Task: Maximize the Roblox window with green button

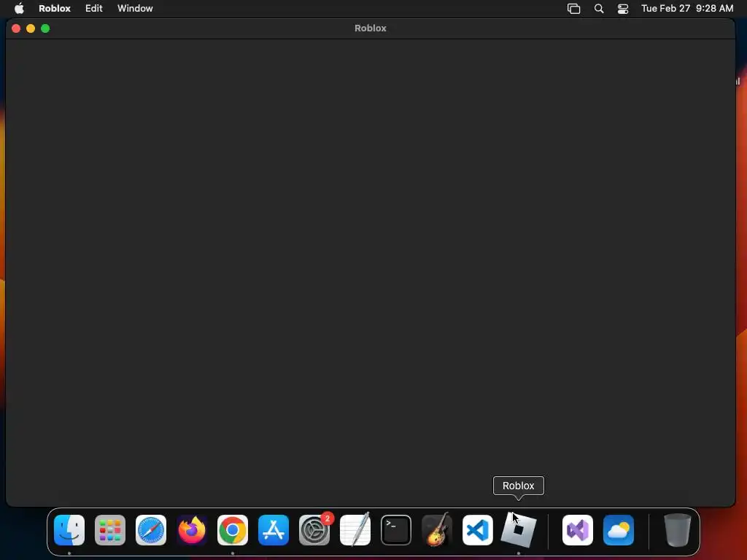Action: 45,28
